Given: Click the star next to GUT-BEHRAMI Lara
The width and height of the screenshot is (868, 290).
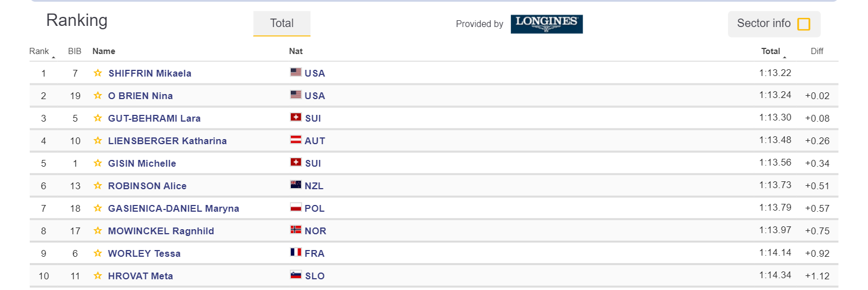Looking at the screenshot, I should click(x=98, y=118).
